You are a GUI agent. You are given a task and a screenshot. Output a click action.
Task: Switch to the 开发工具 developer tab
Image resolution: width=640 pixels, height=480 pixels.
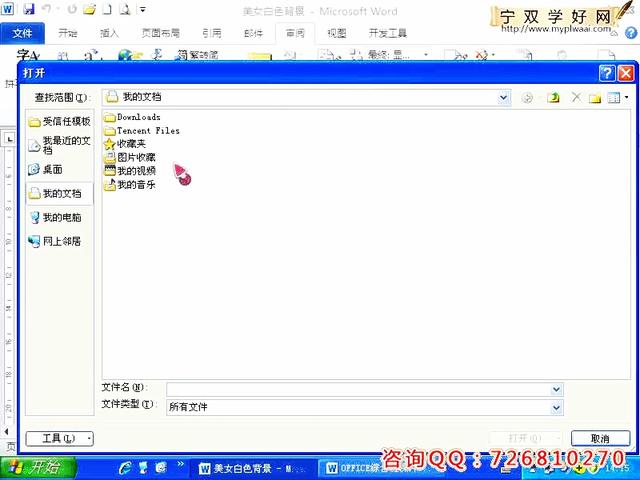pos(388,33)
